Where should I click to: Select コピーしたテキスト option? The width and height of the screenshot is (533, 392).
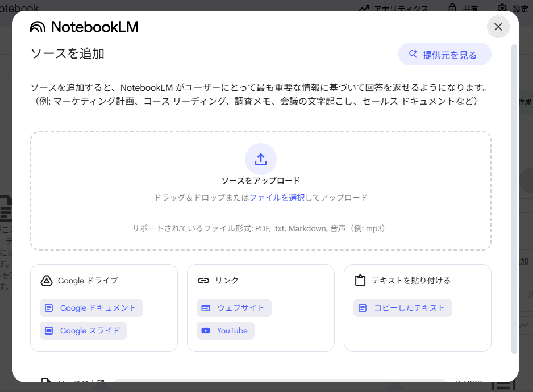(x=402, y=308)
